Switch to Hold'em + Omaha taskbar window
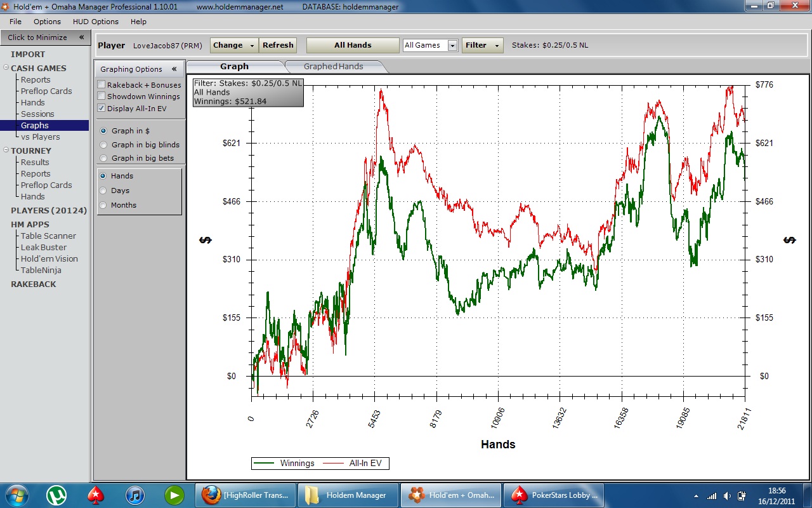This screenshot has height=508, width=812. click(x=451, y=495)
